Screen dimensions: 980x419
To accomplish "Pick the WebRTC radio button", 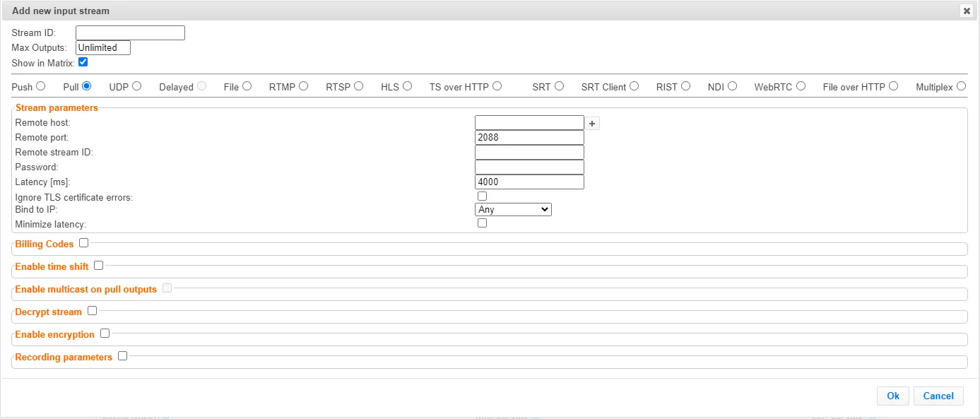I will pos(801,86).
